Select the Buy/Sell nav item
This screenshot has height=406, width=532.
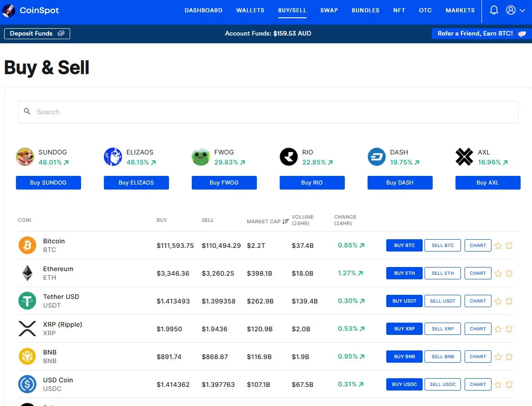click(x=292, y=10)
